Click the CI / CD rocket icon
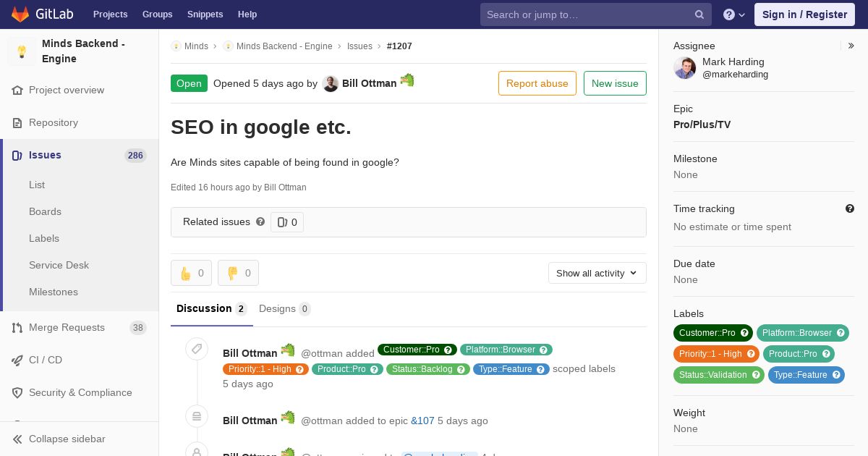 click(17, 360)
